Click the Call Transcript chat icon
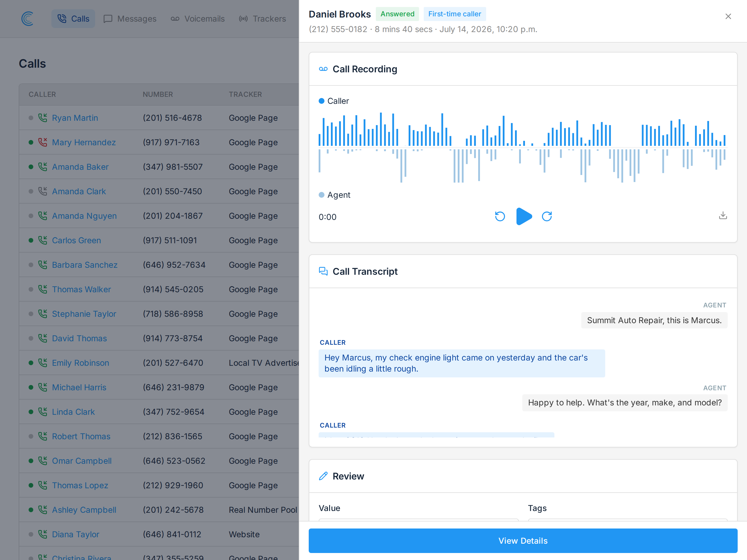The width and height of the screenshot is (747, 560). tap(323, 271)
